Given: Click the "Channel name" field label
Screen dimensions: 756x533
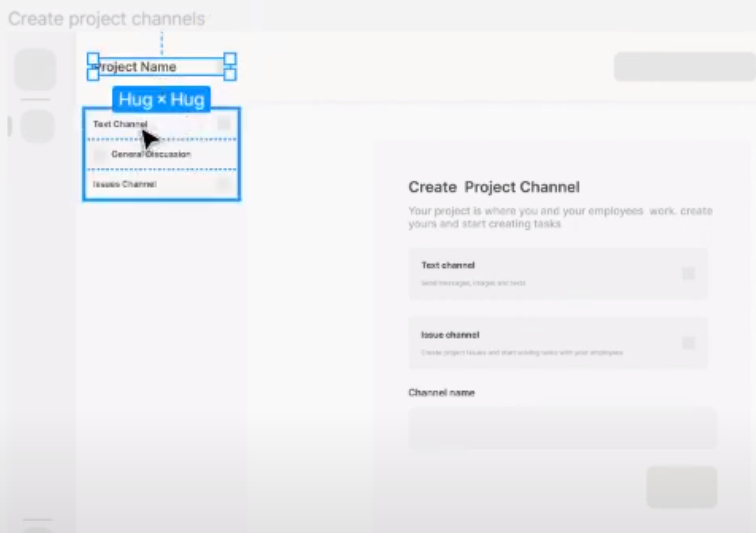Looking at the screenshot, I should coord(442,392).
